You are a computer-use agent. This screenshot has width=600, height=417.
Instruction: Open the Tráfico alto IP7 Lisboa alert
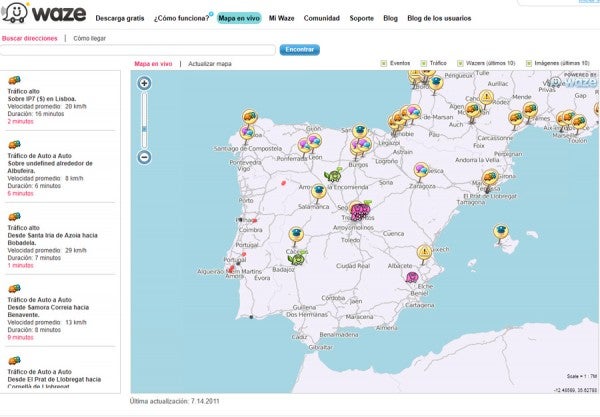tap(60, 101)
